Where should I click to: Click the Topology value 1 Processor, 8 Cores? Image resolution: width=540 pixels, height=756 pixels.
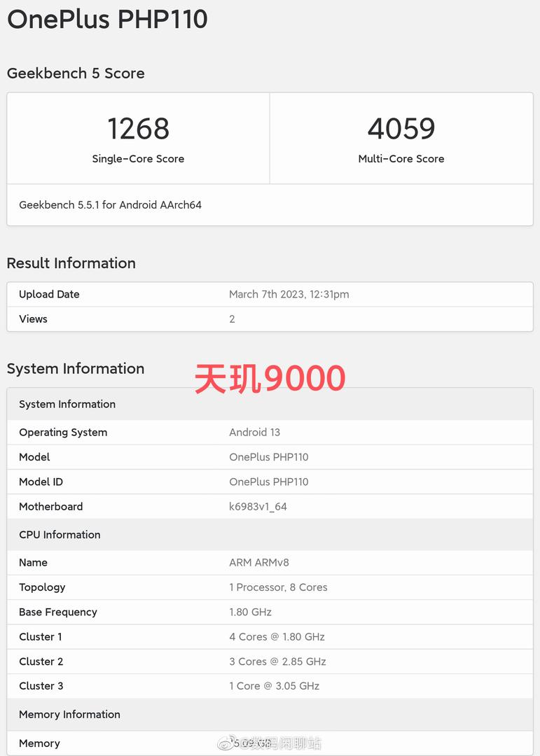(278, 587)
